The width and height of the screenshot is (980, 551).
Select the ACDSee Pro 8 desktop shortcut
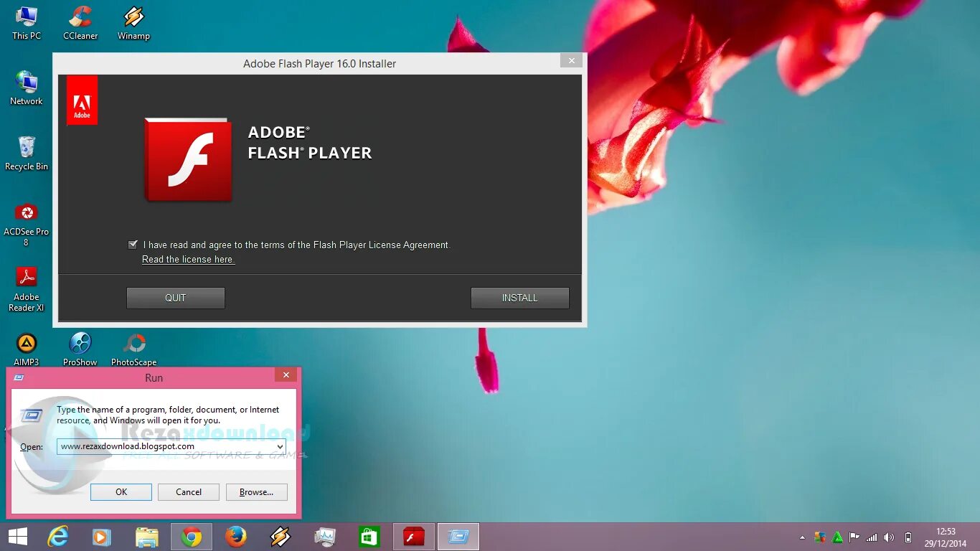click(27, 224)
